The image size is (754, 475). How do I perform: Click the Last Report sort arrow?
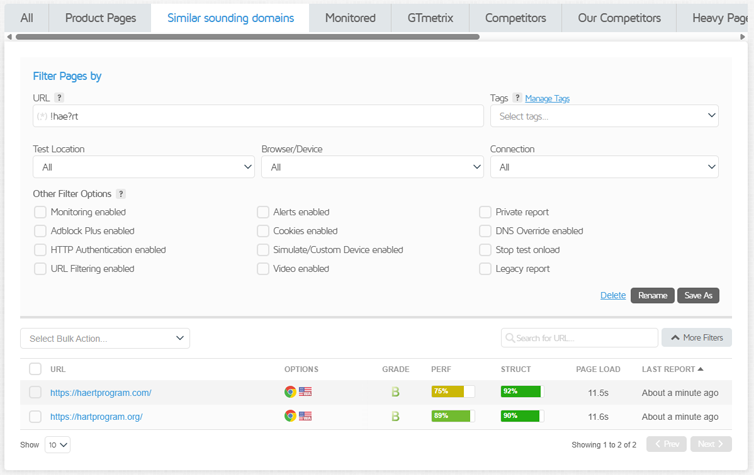[700, 369]
